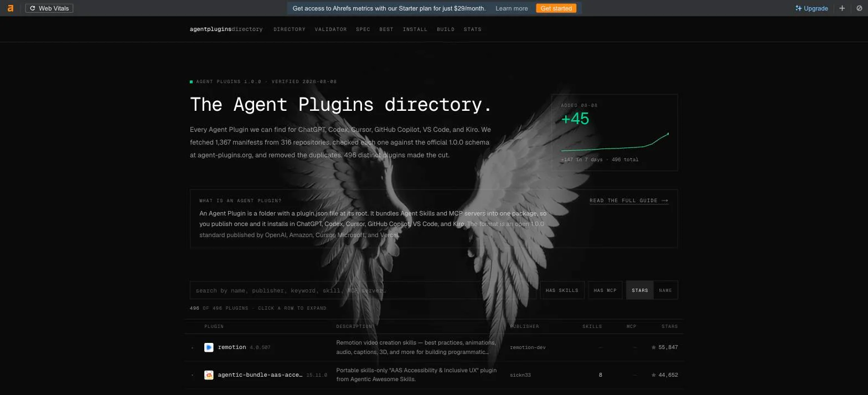Click the 'The Agent Plugins directory.' heading
Viewport: 868px width, 395px height.
[x=340, y=105]
